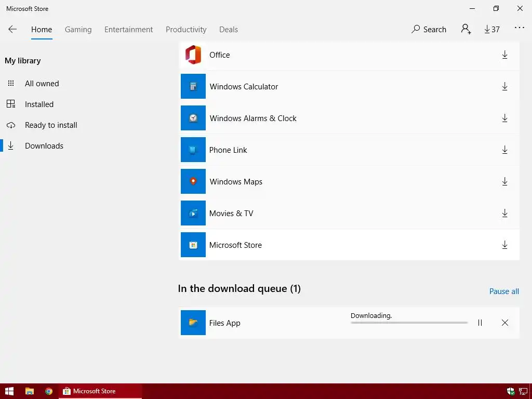Download the Phone Link update

[x=504, y=150]
